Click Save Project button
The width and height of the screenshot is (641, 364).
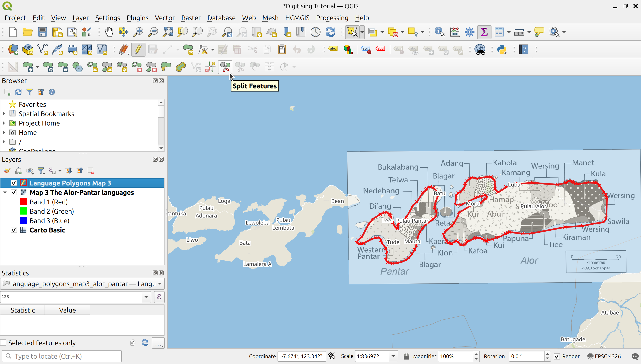(x=42, y=32)
